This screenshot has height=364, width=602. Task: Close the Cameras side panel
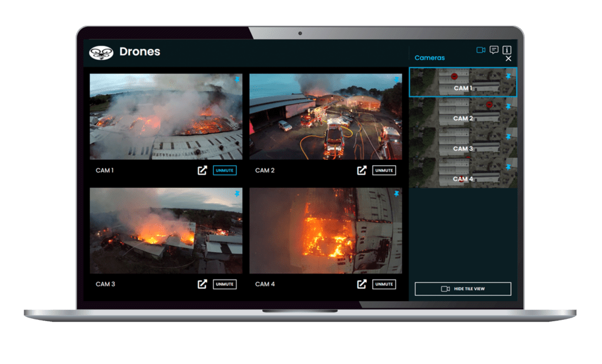click(x=509, y=59)
